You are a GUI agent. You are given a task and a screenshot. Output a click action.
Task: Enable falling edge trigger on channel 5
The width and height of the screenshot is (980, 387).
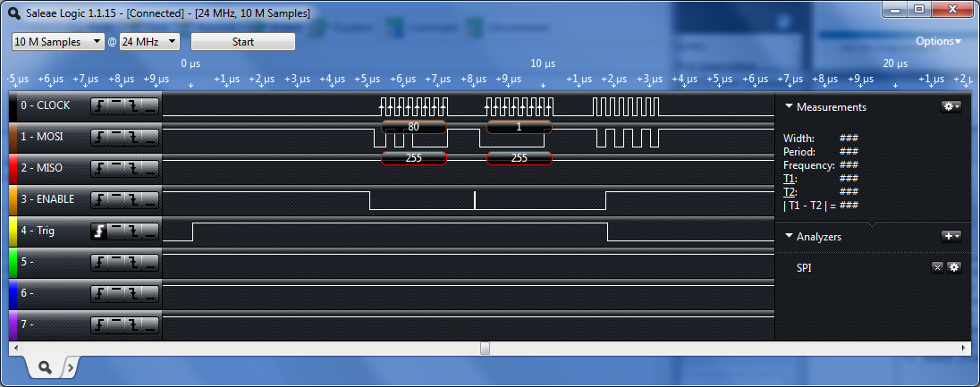[132, 262]
